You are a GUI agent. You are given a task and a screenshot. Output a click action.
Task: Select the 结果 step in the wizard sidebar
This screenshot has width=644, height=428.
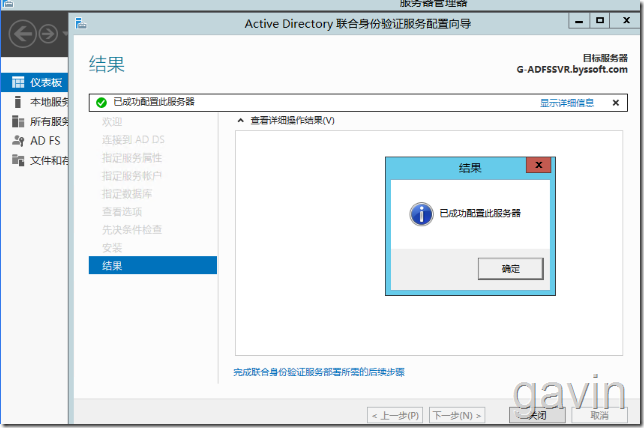click(153, 265)
